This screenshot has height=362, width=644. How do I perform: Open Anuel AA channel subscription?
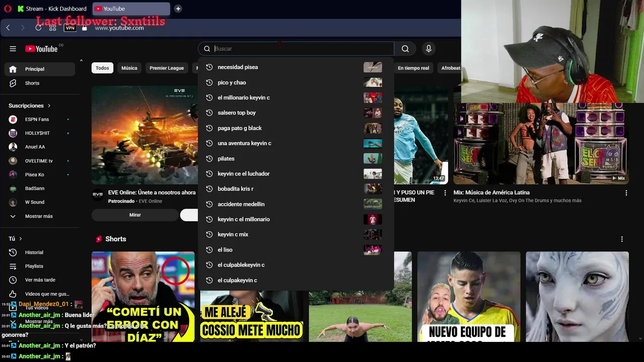40,147
